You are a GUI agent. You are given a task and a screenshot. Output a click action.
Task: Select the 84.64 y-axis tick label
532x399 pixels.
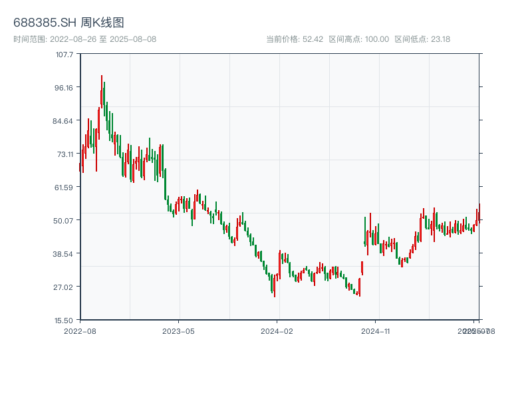[x=64, y=120]
